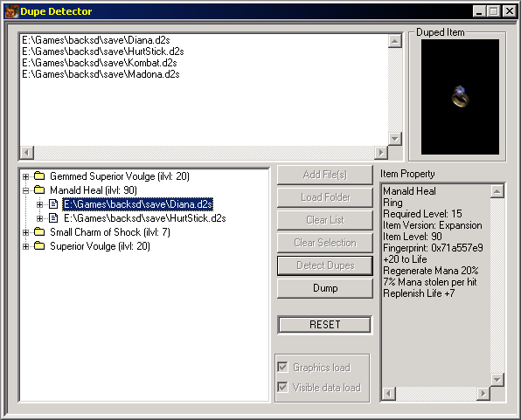This screenshot has height=420, width=521.
Task: Click the RESET button
Action: (x=325, y=324)
